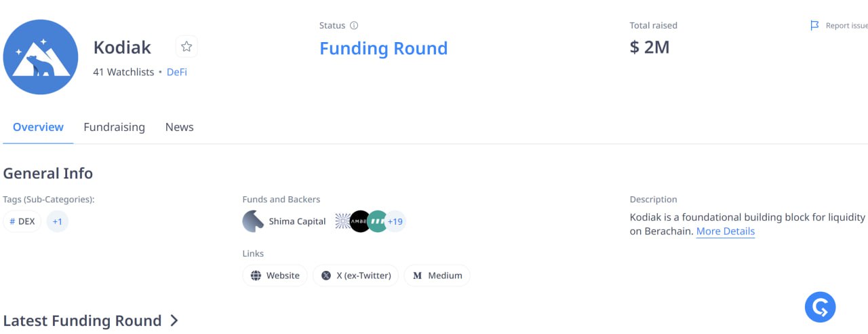868x334 pixels.
Task: Click the teal striped backer logo
Action: coord(377,221)
